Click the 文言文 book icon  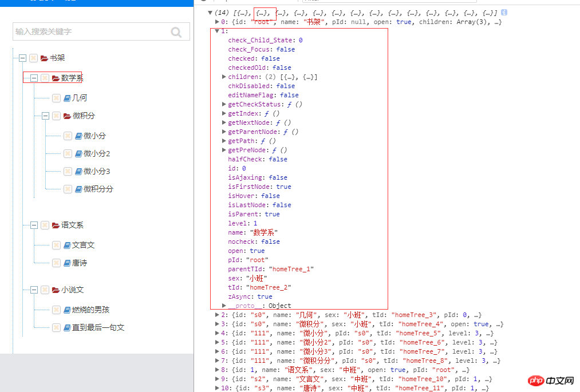pyautogui.click(x=67, y=245)
